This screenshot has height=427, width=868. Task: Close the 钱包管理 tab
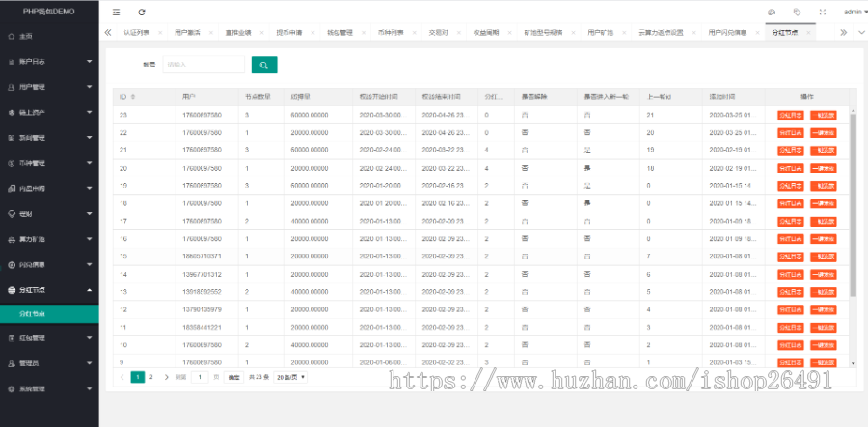click(x=364, y=33)
